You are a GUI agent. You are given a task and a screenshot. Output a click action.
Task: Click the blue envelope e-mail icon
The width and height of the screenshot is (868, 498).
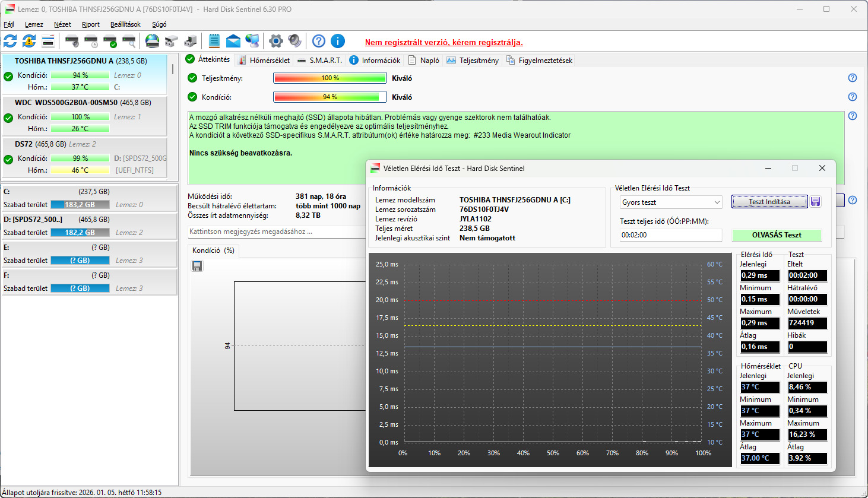[233, 41]
